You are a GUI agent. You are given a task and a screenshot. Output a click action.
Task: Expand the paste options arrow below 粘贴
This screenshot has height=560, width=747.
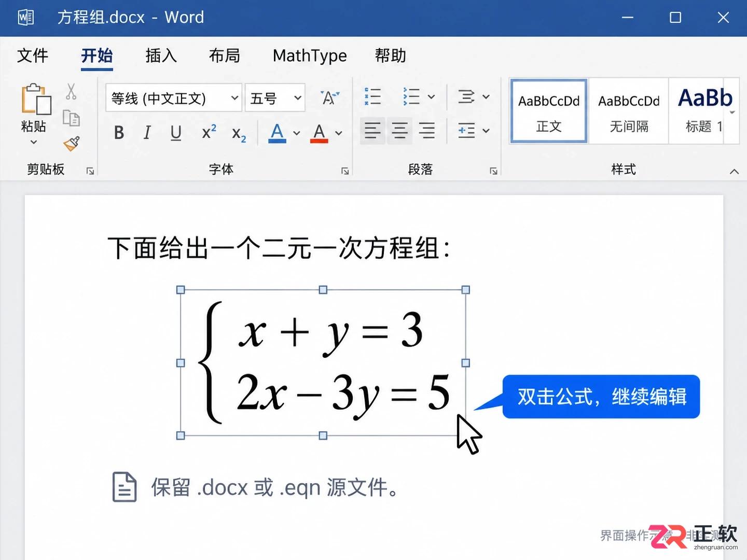(34, 142)
